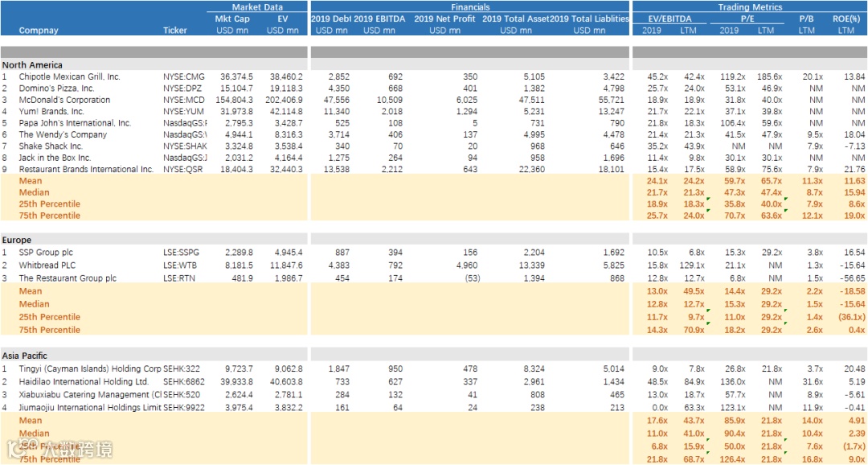Select the NYSE:YUM ticker cell
Screen dimensions: 868x465
(x=184, y=111)
